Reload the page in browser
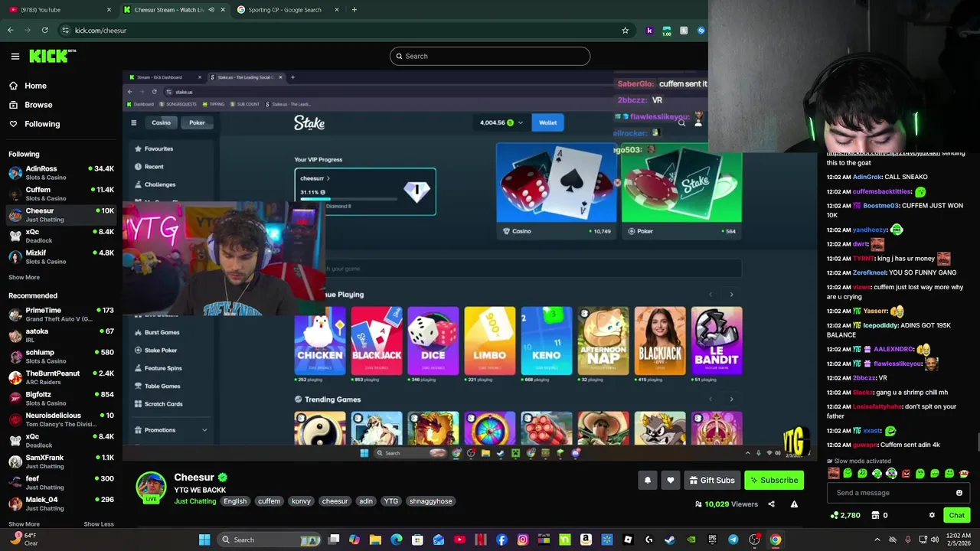Image resolution: width=980 pixels, height=551 pixels. [45, 31]
